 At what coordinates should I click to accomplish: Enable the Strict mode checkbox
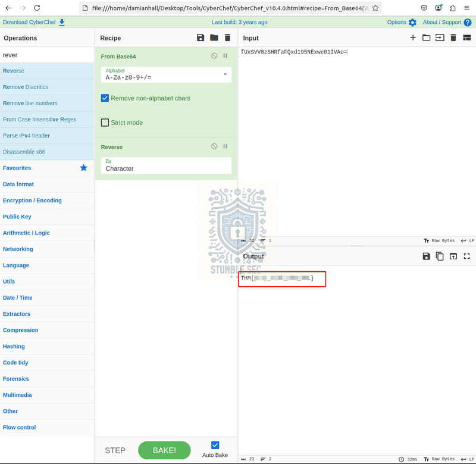(105, 123)
